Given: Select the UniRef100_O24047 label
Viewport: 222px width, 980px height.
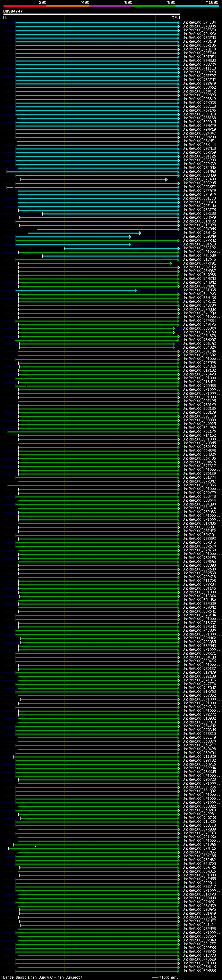Looking at the screenshot, I should coord(199,133).
